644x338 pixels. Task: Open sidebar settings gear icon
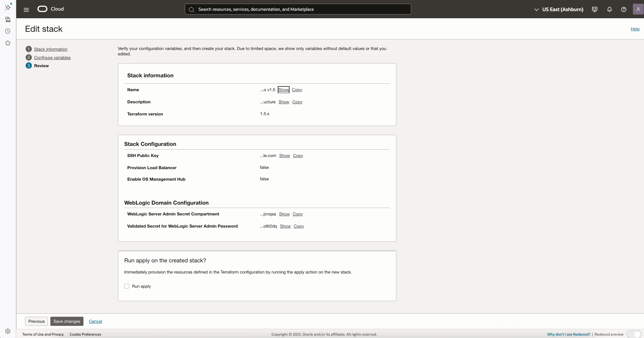(8, 331)
